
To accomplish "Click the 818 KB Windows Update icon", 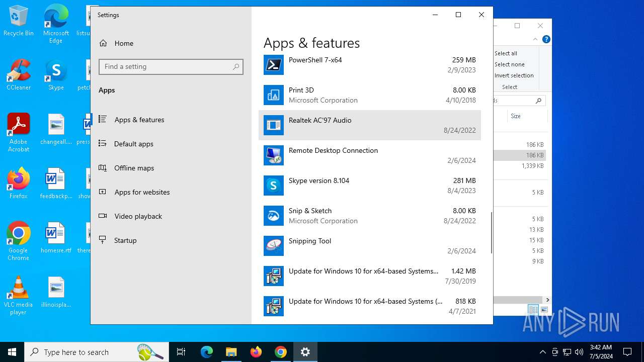I will (x=274, y=306).
